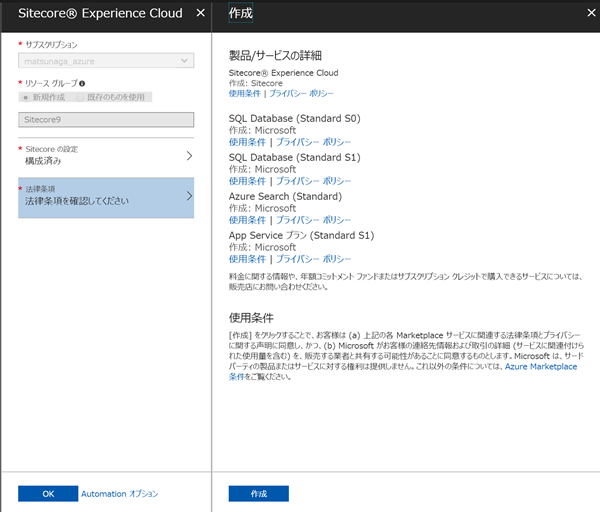Click the OK button
Image resolution: width=600 pixels, height=512 pixels.
(48, 494)
